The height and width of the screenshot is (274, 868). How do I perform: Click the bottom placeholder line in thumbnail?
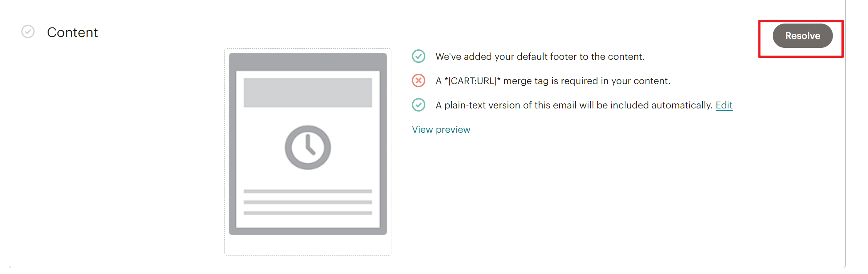[307, 213]
